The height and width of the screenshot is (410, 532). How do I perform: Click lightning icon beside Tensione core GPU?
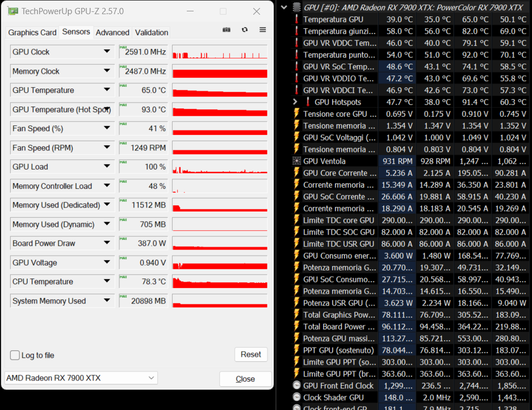pos(296,114)
